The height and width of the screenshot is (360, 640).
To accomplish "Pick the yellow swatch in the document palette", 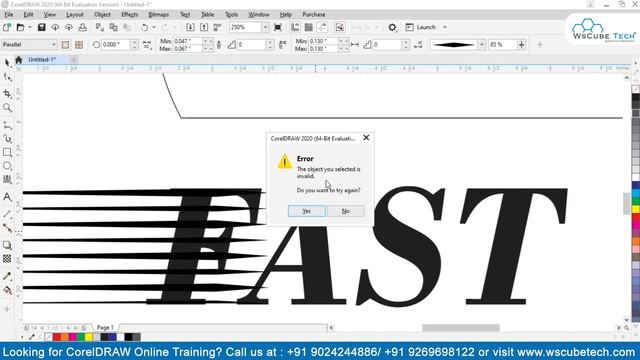I will 89,337.
